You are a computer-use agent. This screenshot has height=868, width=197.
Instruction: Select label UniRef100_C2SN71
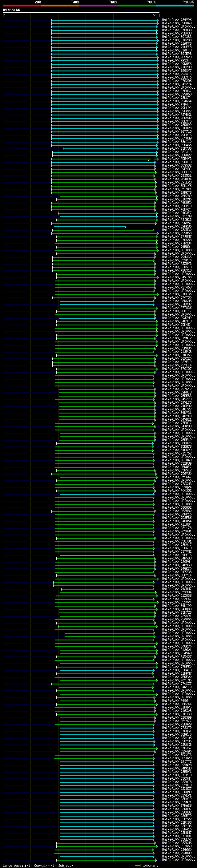click(x=177, y=803)
